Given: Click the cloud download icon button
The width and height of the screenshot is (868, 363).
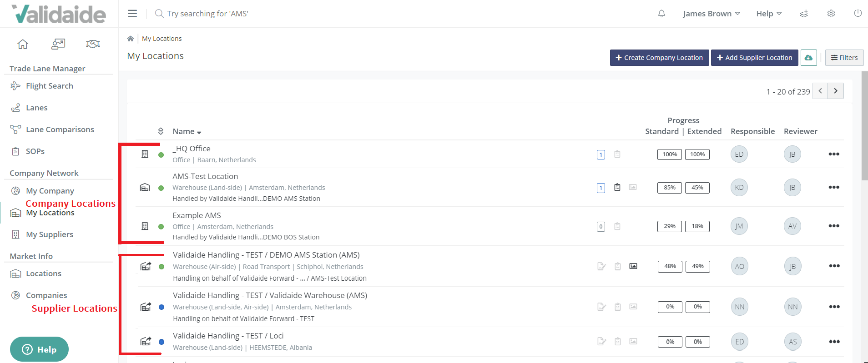Looking at the screenshot, I should [x=808, y=58].
